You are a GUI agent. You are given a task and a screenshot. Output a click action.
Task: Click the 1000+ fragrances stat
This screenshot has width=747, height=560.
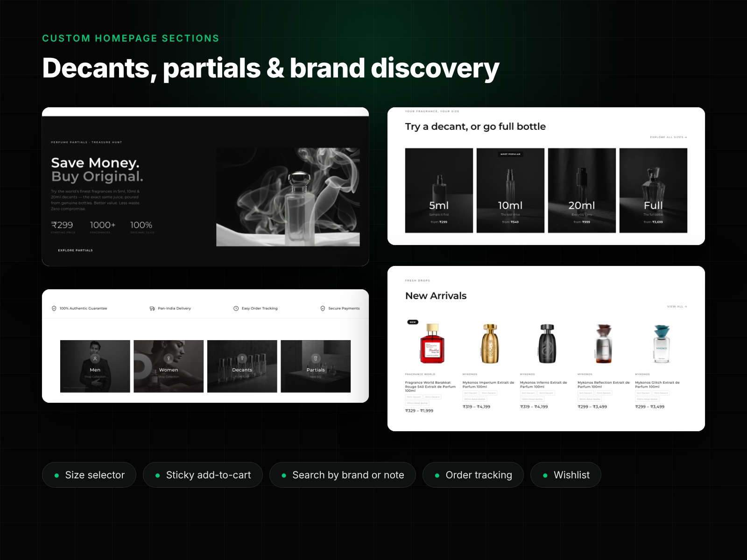(103, 227)
